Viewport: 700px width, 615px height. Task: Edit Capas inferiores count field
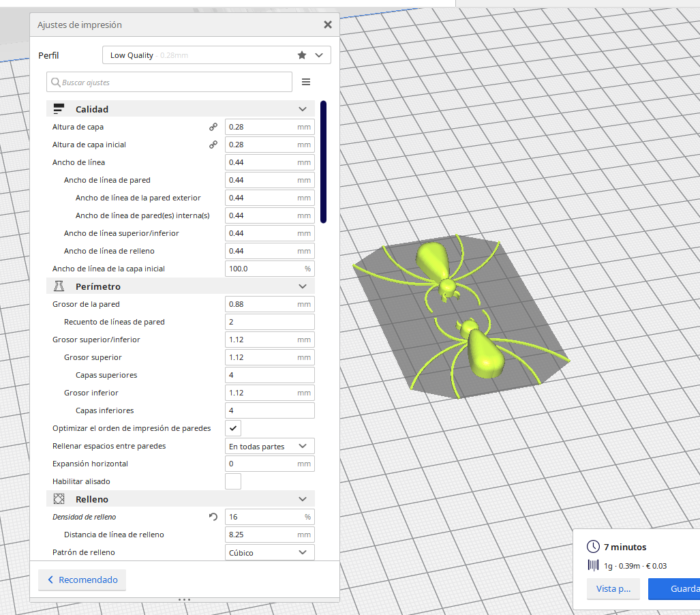270,410
